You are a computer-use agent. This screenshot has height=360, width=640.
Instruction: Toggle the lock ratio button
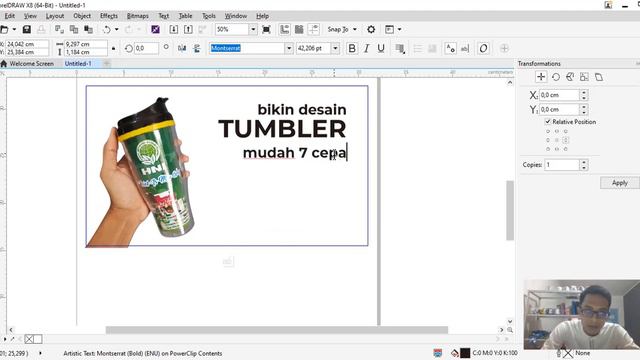pos(113,48)
